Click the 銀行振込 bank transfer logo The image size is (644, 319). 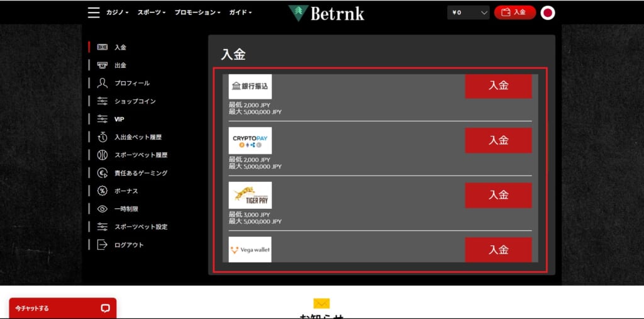[x=250, y=86]
